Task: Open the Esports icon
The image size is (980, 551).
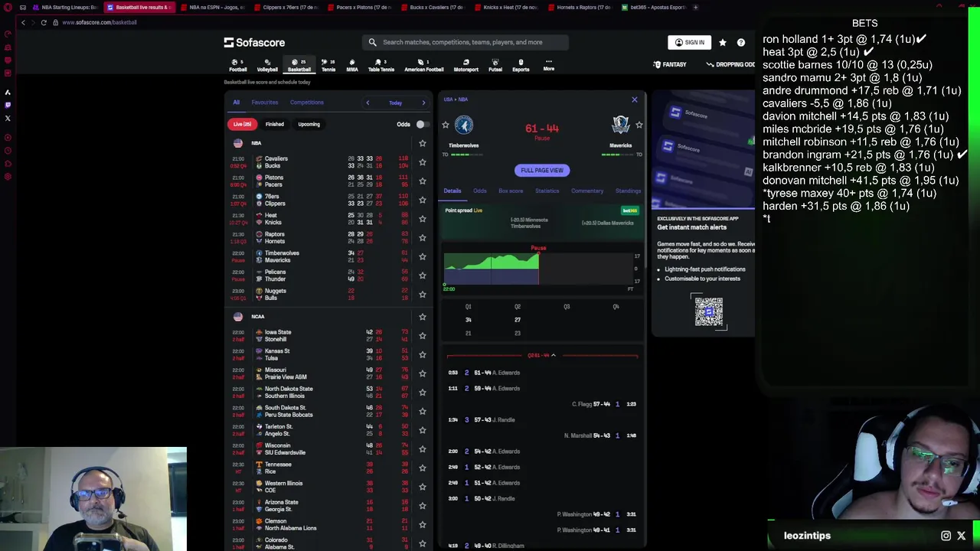Action: [521, 65]
